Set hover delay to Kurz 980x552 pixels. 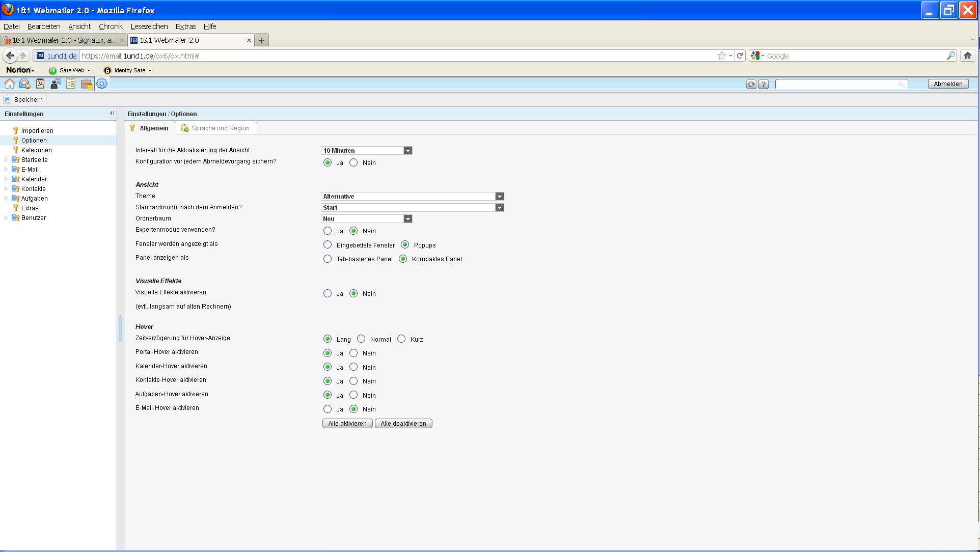click(401, 339)
